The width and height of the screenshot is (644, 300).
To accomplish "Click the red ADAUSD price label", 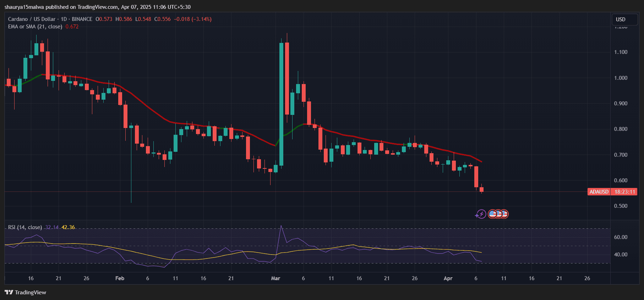I will tap(599, 192).
